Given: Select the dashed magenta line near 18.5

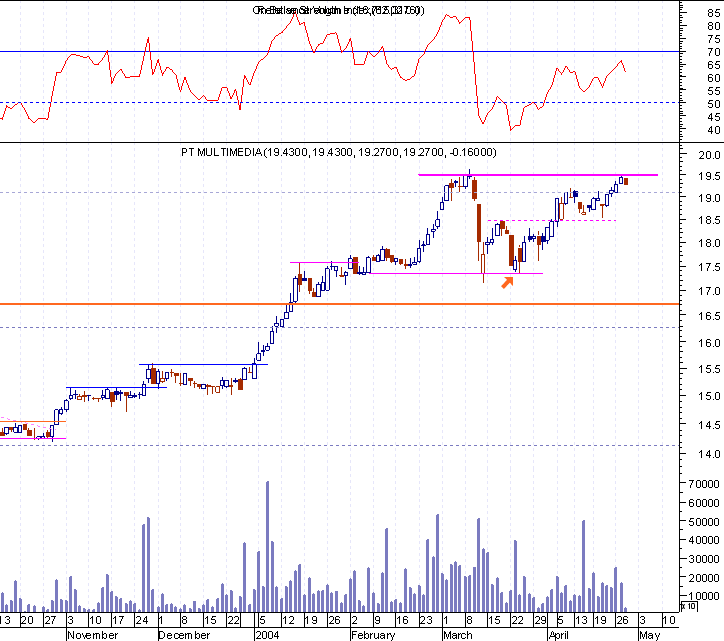Looking at the screenshot, I should [x=552, y=220].
